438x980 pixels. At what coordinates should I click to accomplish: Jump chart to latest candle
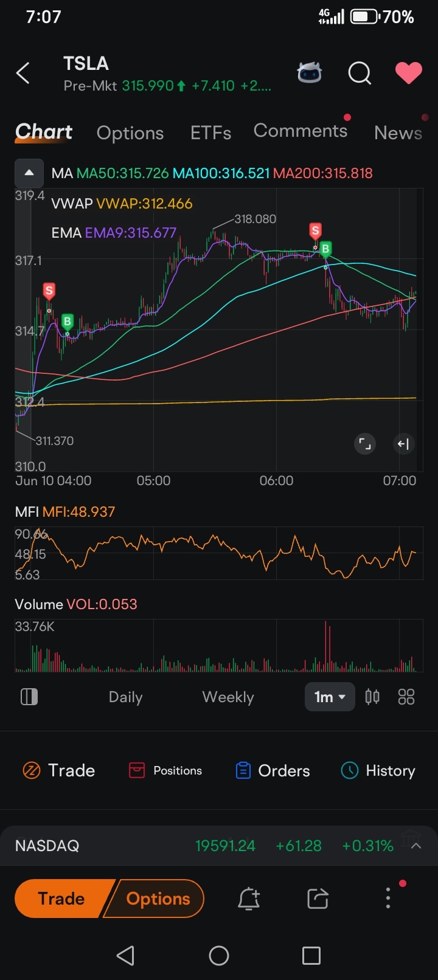pyautogui.click(x=403, y=444)
